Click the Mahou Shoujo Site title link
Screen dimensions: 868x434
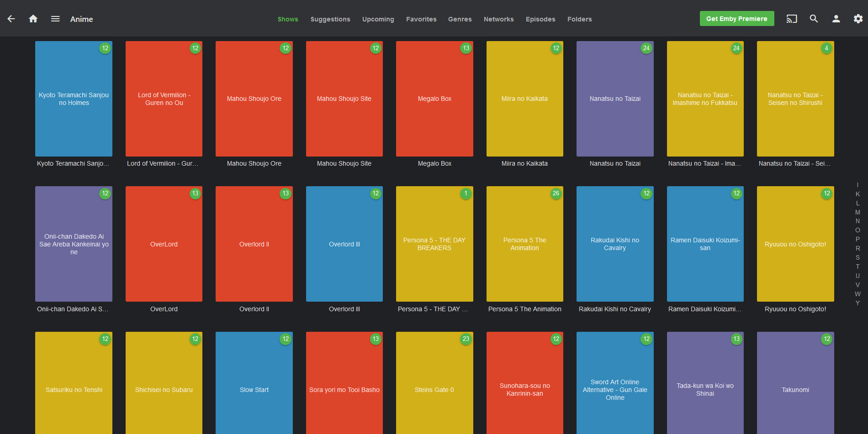344,163
